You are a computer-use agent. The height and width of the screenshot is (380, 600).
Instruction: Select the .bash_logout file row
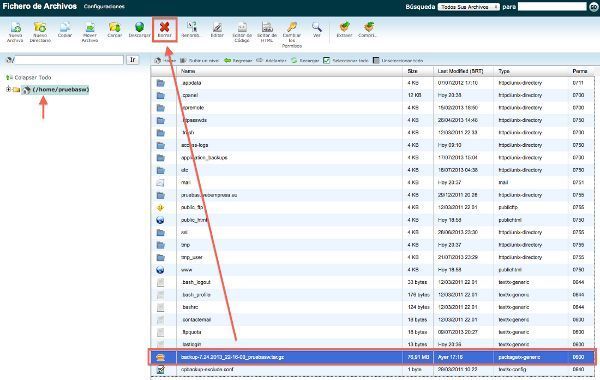373,282
